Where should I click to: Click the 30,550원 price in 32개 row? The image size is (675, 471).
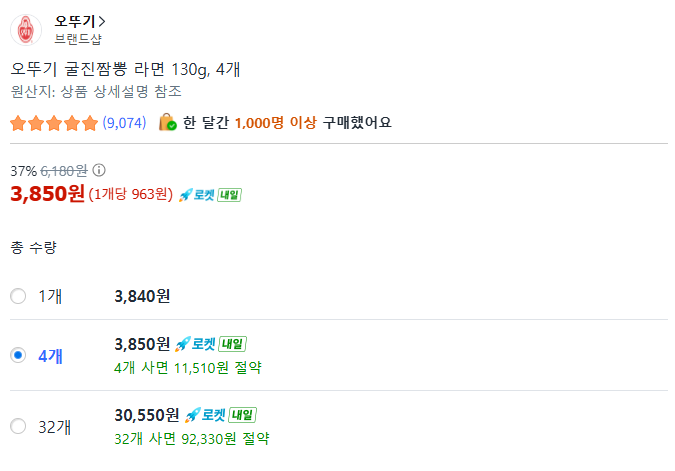point(147,414)
